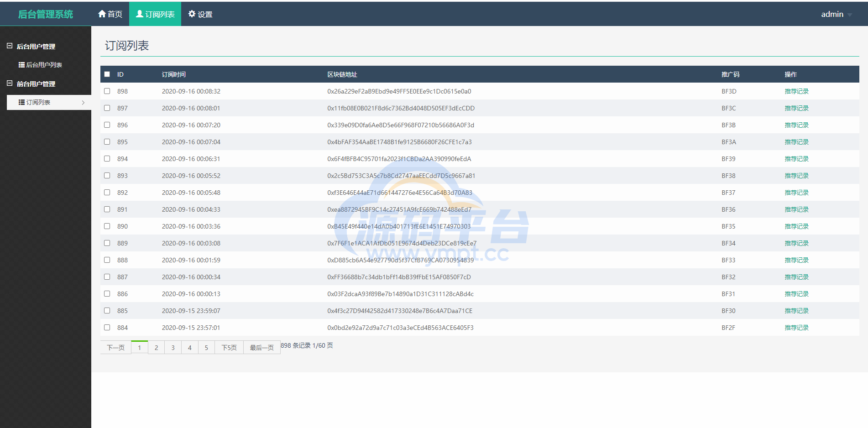Open 推荐记录 for code BF37
Screen dimensions: 868x428
click(796, 193)
